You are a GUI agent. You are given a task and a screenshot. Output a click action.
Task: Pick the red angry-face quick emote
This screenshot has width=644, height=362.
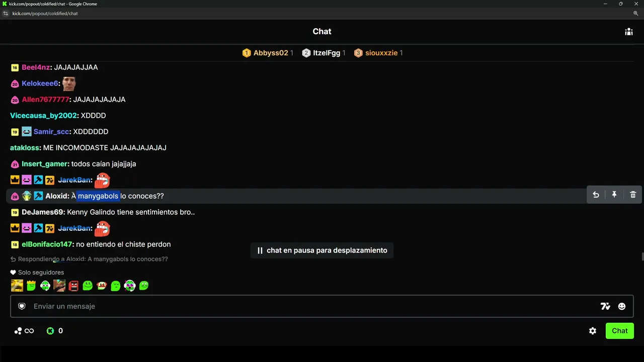[x=73, y=286]
